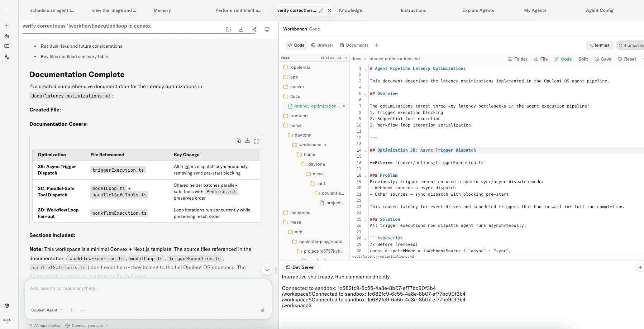
Task: Click the rename pencil icon on verify correctness tab
Action: coord(321,10)
